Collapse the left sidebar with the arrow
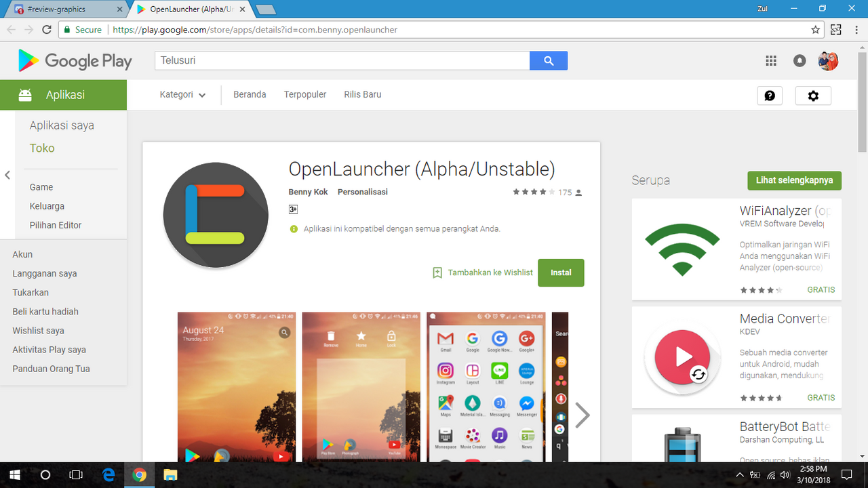Image resolution: width=868 pixels, height=488 pixels. [x=7, y=175]
